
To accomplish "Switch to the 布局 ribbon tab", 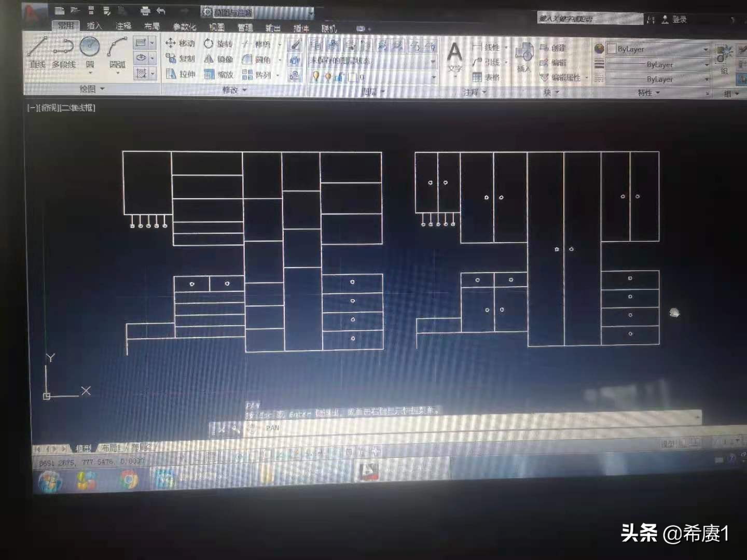I will (151, 26).
